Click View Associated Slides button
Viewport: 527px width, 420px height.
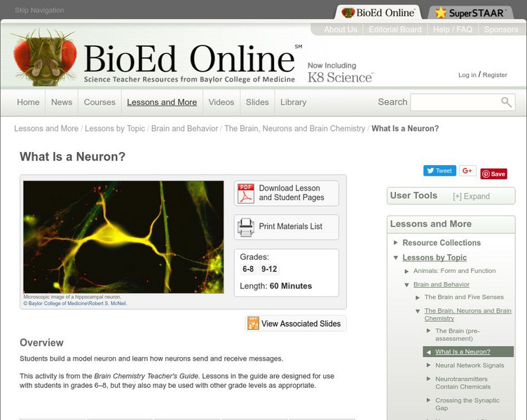pos(296,323)
